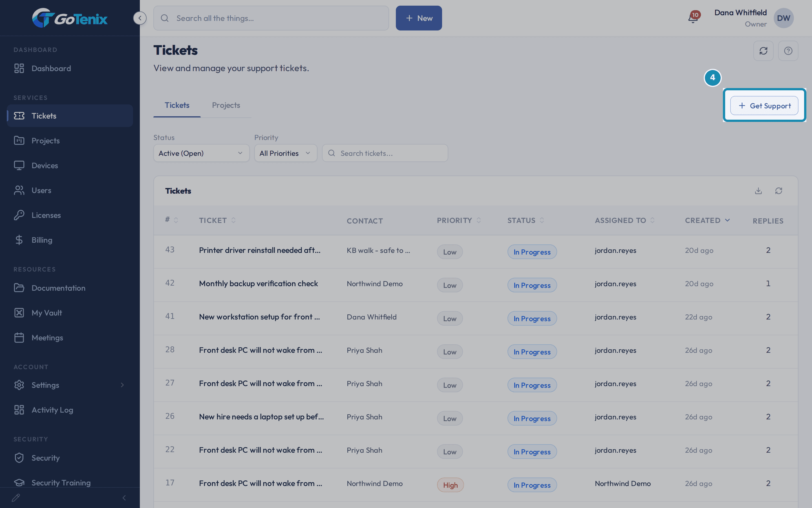The height and width of the screenshot is (508, 812).
Task: Go to Billing in the sidebar
Action: click(x=70, y=240)
